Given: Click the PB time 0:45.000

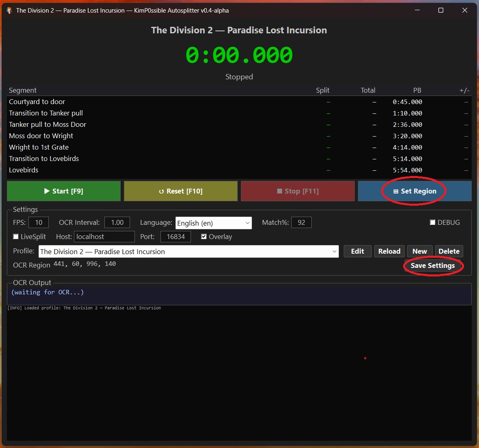Looking at the screenshot, I should [407, 102].
